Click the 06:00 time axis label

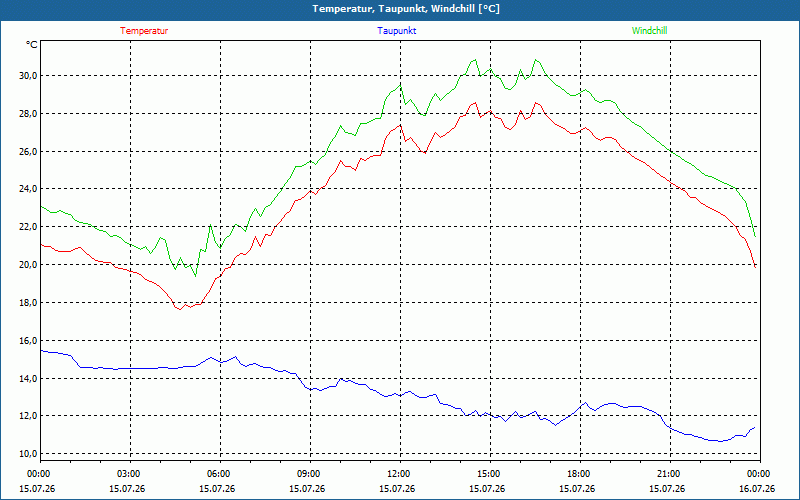tap(218, 474)
